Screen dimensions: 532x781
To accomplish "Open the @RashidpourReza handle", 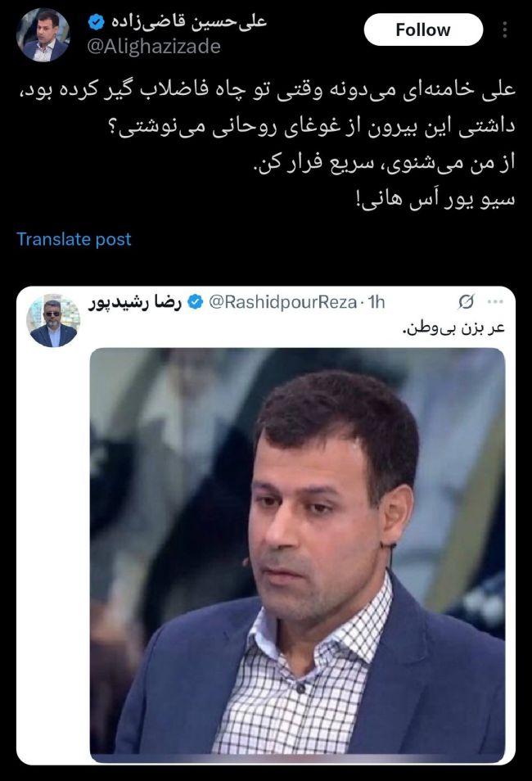I will click(282, 302).
